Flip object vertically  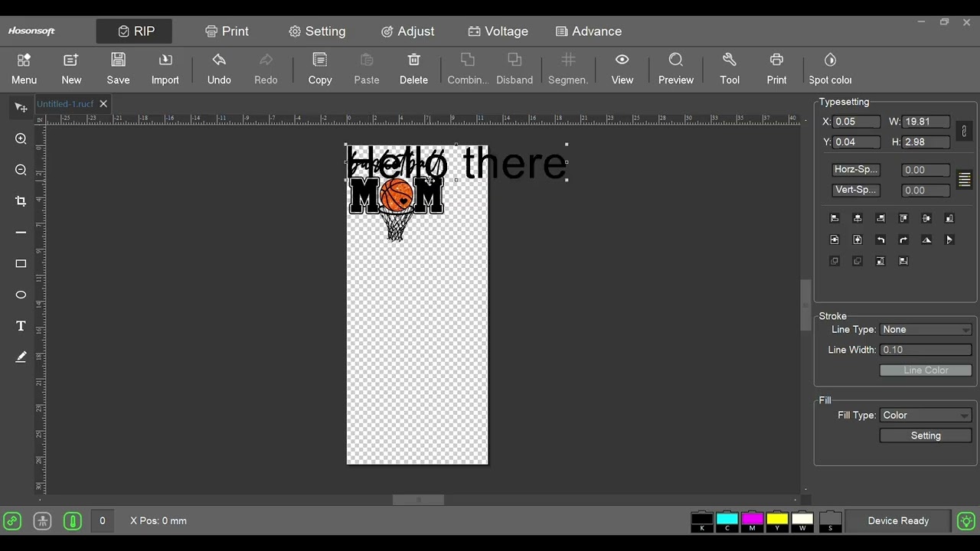point(926,240)
